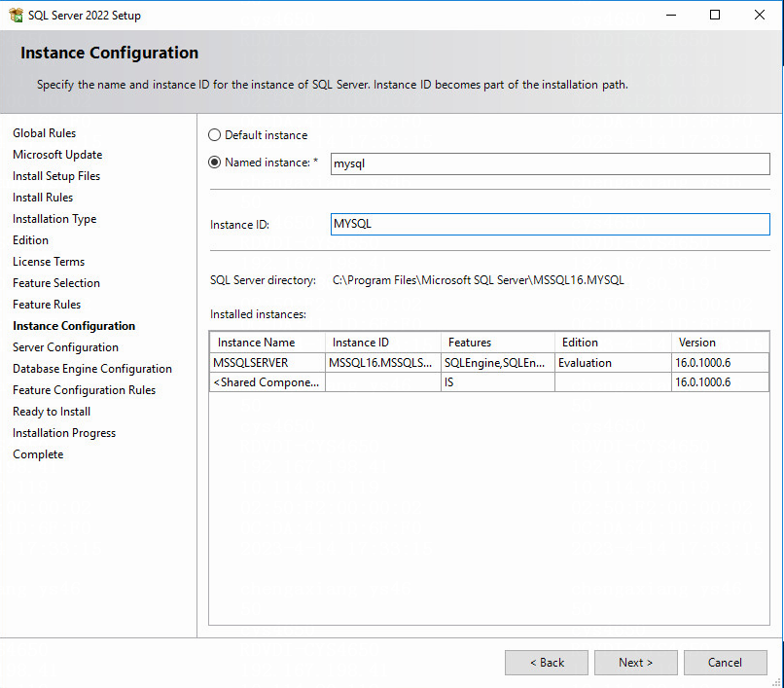
Task: Select Feature Configuration Rules in the sidebar
Action: click(84, 390)
